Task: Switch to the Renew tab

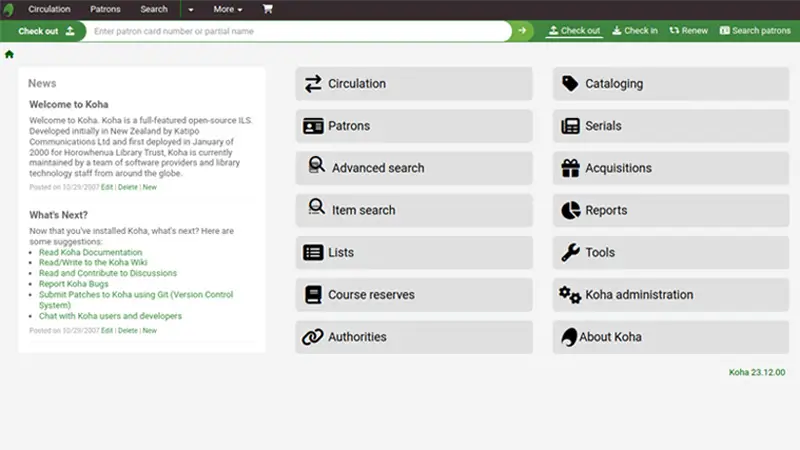Action: 689,31
